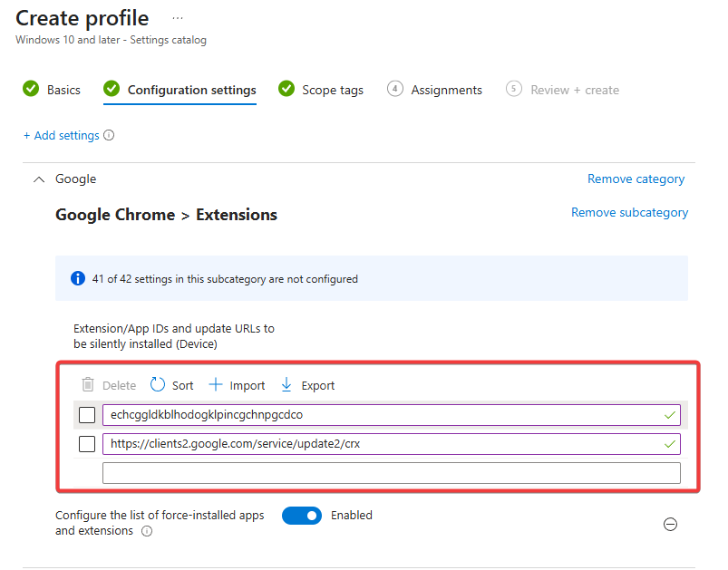Open the ellipsis menu beside Create profile
This screenshot has height=570, width=728.
pyautogui.click(x=178, y=18)
